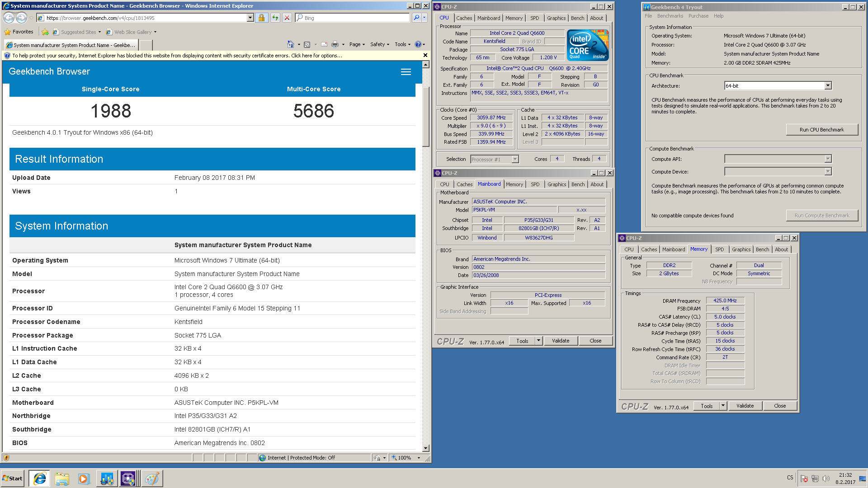The height and width of the screenshot is (488, 868).
Task: Open zoom level 100% dropdown
Action: point(419,458)
